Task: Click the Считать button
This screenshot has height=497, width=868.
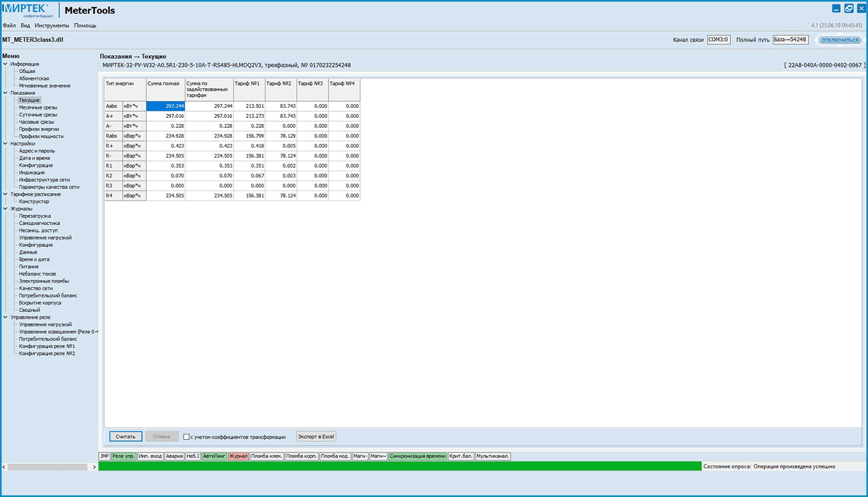Action: tap(126, 437)
